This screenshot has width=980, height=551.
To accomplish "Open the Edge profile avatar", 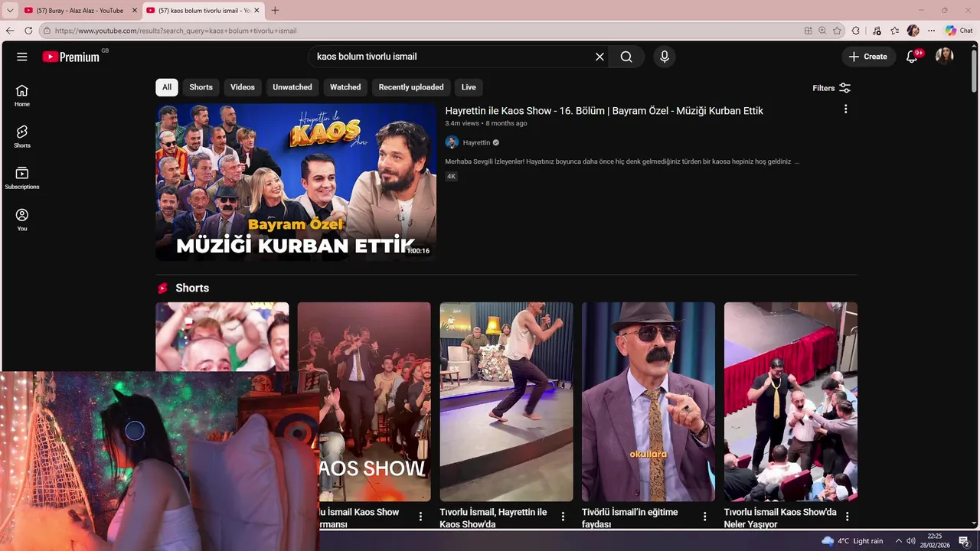I will coord(913,31).
